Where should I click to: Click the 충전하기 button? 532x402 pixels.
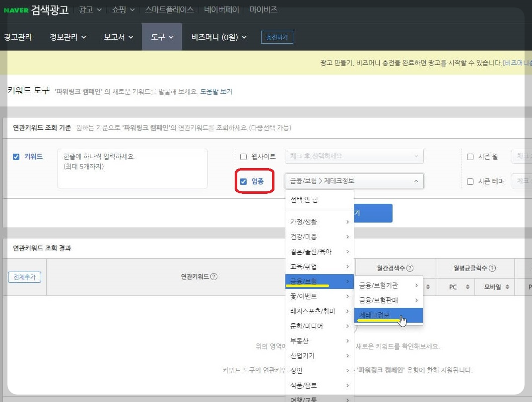277,37
